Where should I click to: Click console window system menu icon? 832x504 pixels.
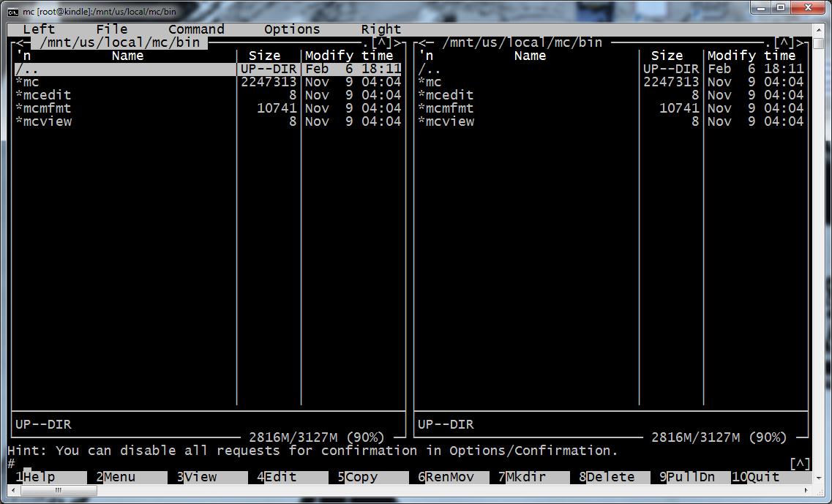(13, 12)
